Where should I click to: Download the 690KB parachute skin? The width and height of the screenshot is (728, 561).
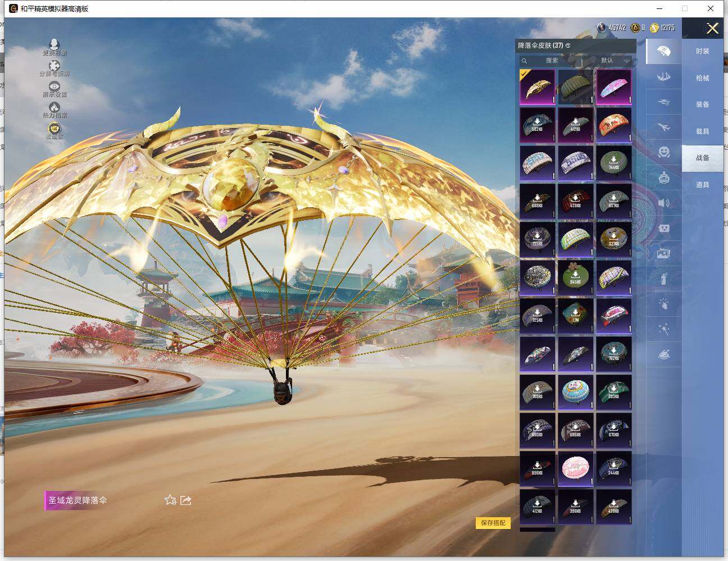tap(538, 430)
